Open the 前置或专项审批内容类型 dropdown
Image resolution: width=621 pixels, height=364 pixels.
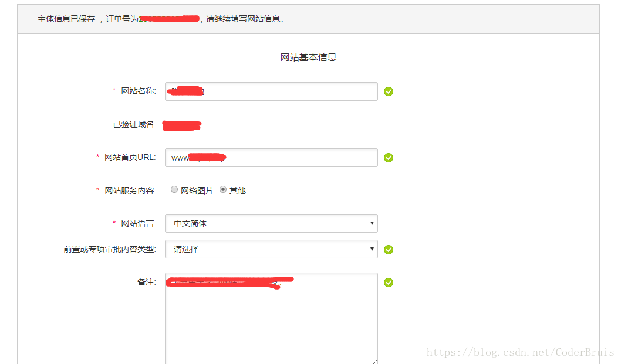click(x=271, y=249)
